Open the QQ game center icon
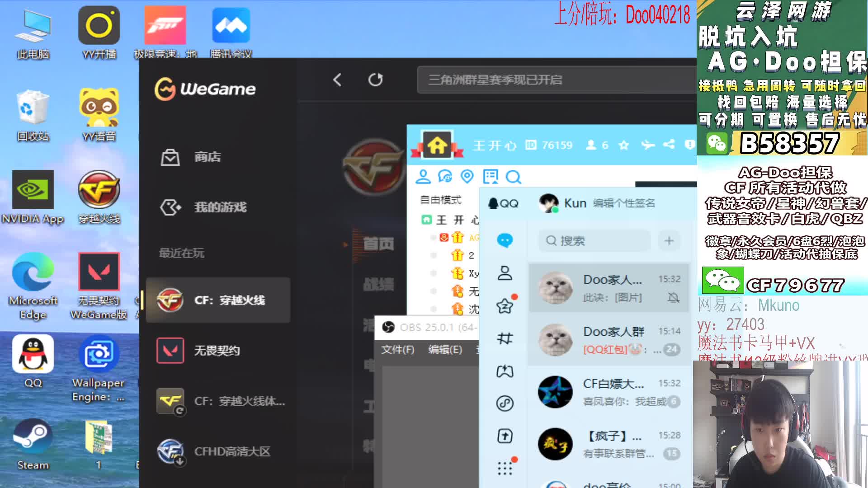This screenshot has width=868, height=488. point(505,371)
